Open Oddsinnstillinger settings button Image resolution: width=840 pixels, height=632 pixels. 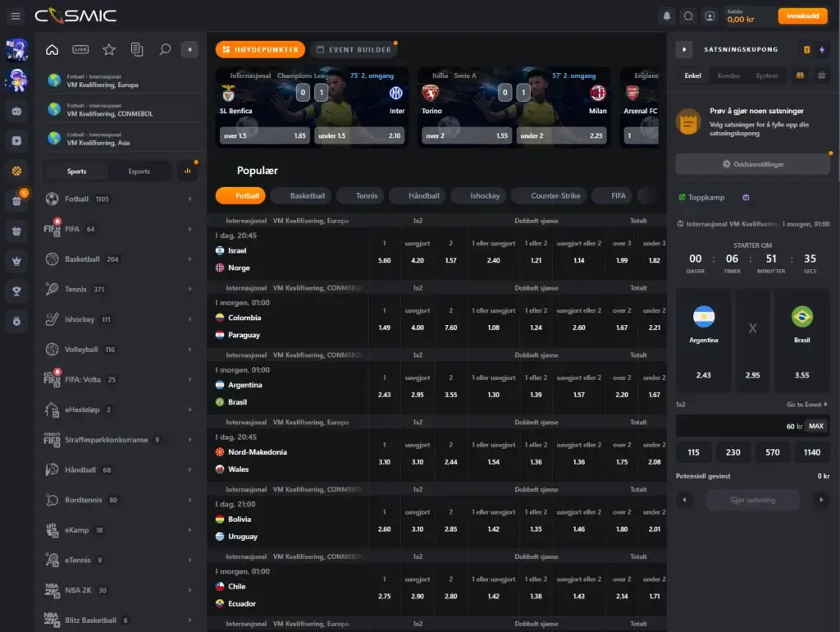point(753,164)
